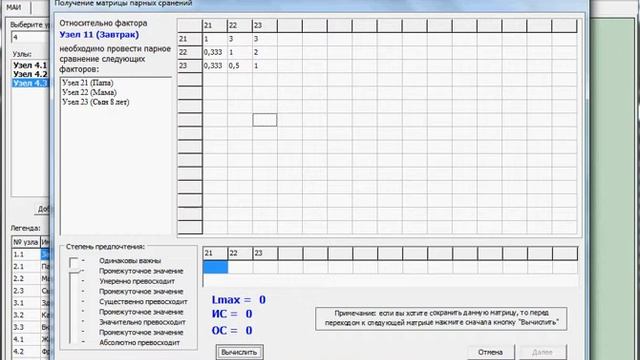Click Существенно превосходит preference label
This screenshot has width=640, height=360.
pyautogui.click(x=143, y=302)
